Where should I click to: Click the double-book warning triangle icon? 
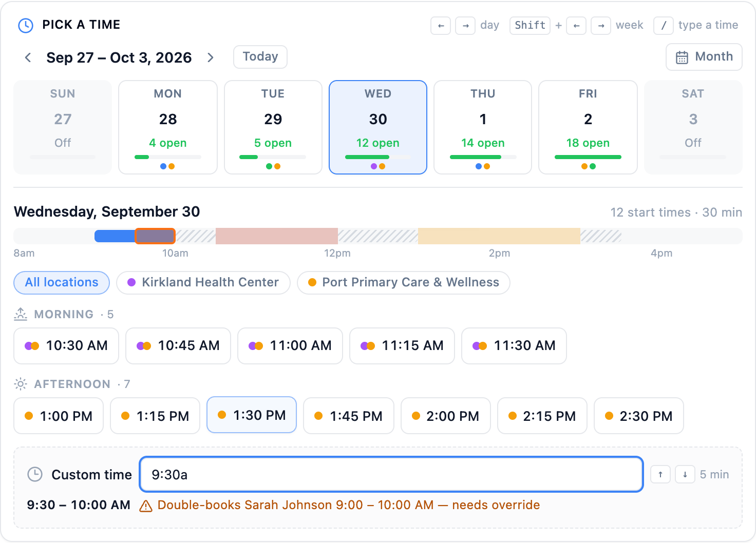pos(146,506)
